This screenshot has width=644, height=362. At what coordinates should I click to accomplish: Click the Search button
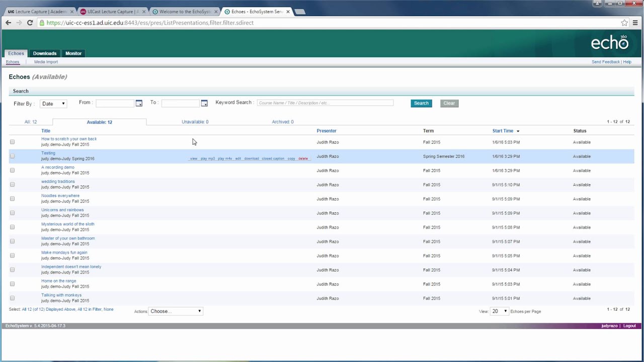pos(421,103)
